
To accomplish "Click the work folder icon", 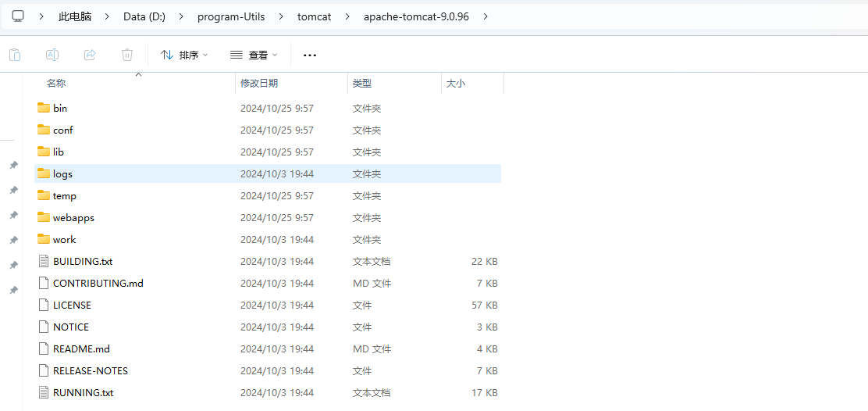I will pos(44,239).
